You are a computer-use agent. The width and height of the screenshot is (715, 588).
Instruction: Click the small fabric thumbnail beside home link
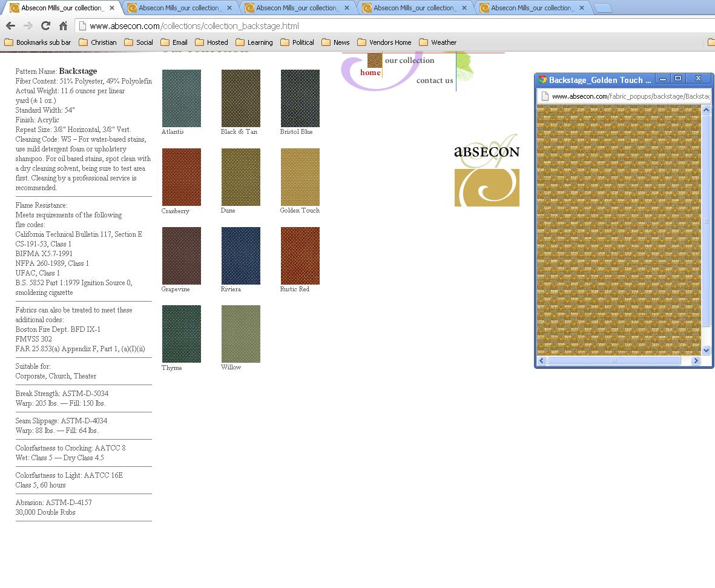[375, 60]
